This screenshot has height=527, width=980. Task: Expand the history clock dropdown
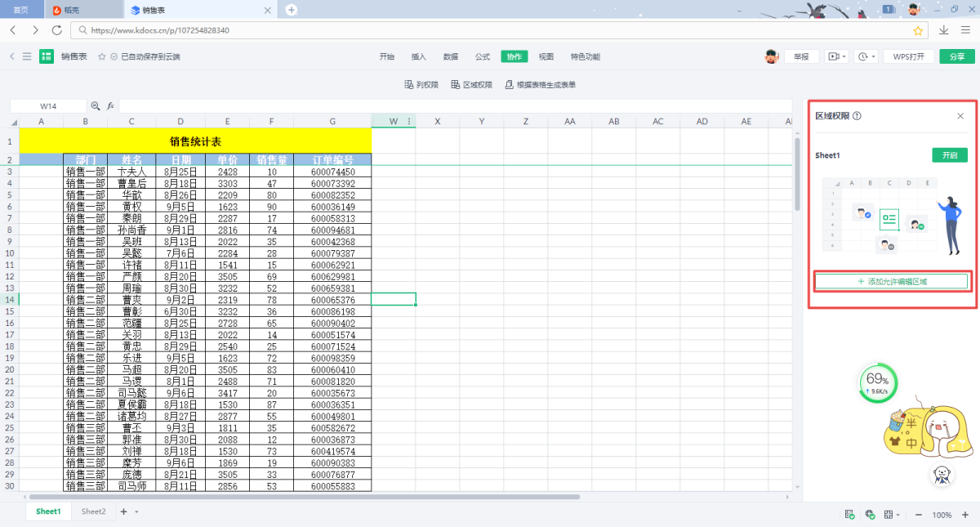866,56
